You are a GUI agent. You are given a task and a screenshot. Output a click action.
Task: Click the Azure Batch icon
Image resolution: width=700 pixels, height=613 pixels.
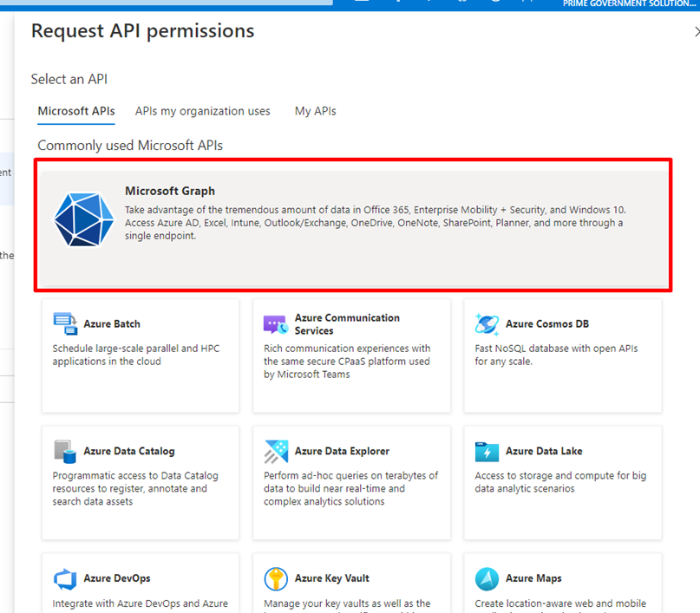(x=65, y=323)
